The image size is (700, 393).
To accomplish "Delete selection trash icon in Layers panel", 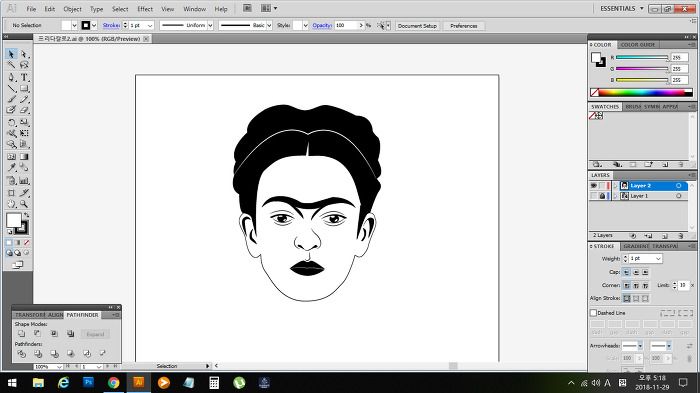I will click(x=680, y=235).
